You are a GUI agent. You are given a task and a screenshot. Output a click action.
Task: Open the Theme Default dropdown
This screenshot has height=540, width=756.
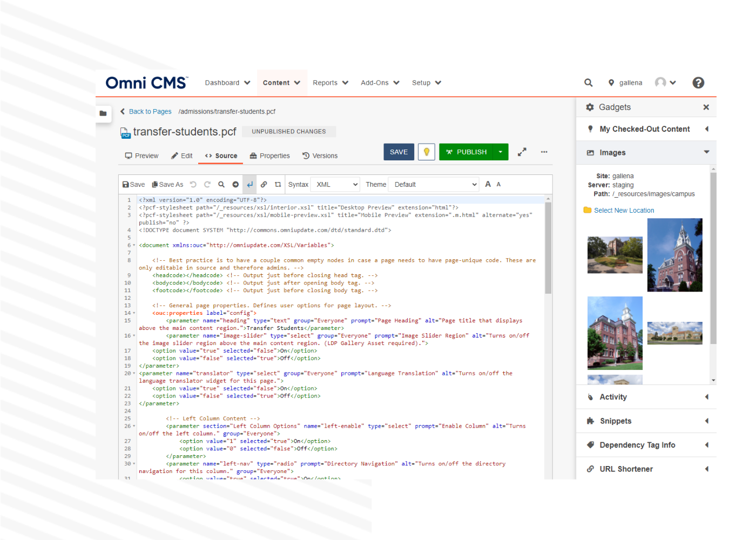434,185
